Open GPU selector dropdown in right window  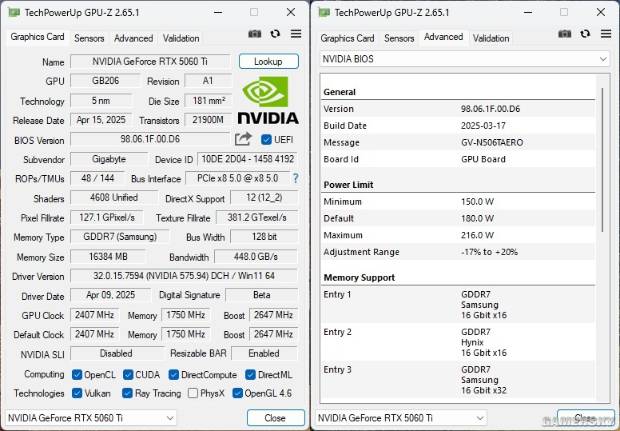(x=401, y=418)
